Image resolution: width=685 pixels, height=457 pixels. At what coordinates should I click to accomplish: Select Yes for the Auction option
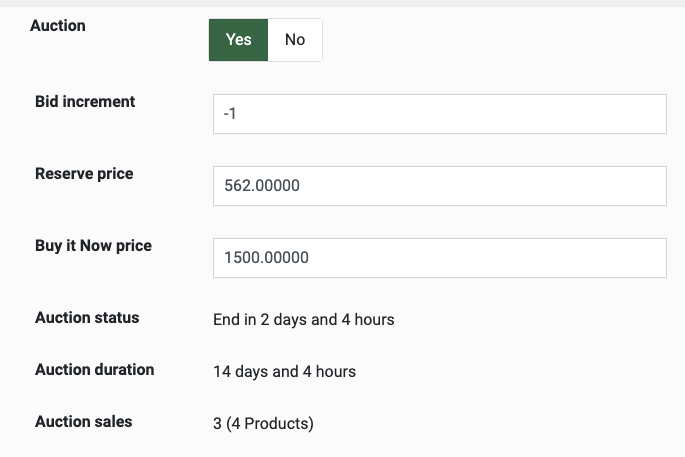coord(238,40)
